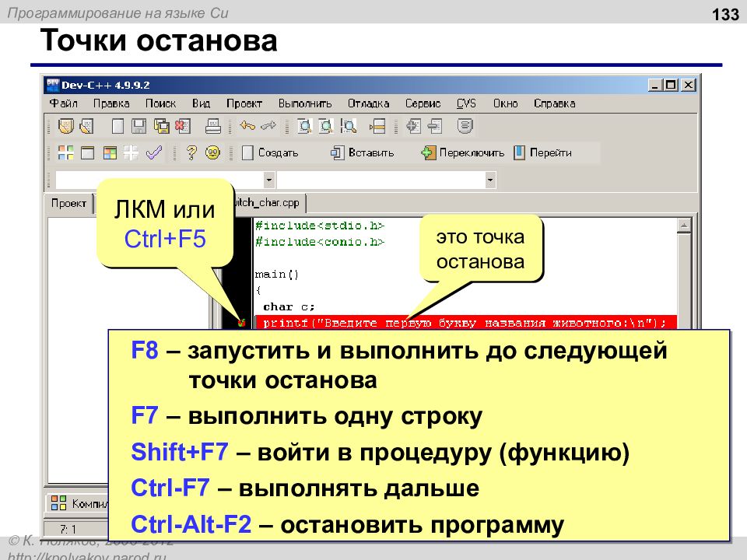Minimize the Dev-C++ window
This screenshot has height=560, width=747.
656,86
